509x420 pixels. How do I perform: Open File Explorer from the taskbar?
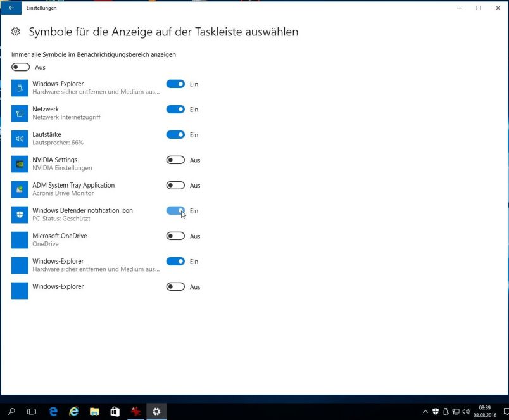tap(94, 411)
